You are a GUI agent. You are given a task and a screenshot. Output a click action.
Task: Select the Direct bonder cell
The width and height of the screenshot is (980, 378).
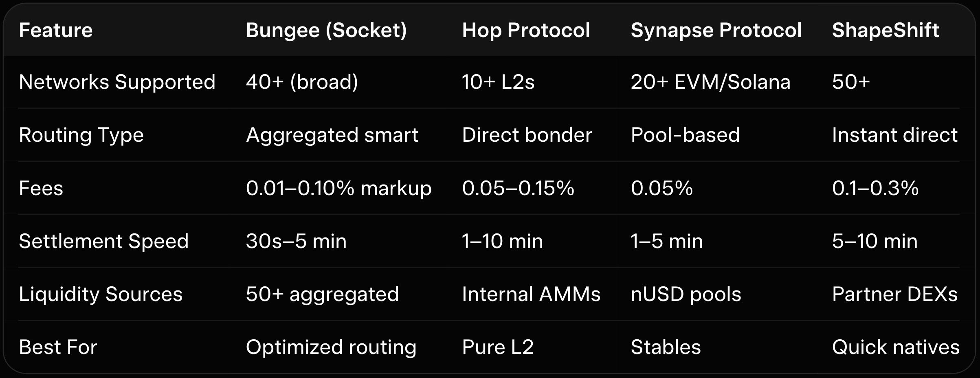click(527, 135)
